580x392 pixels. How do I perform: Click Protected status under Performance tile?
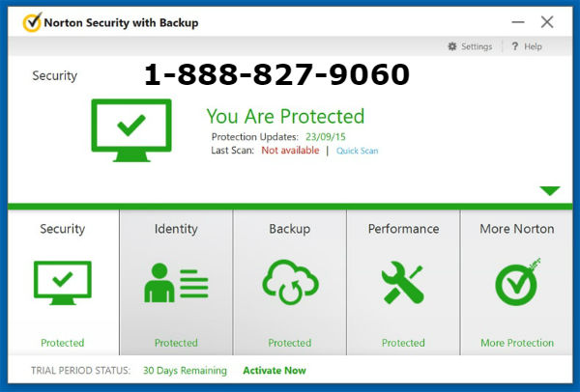point(403,343)
